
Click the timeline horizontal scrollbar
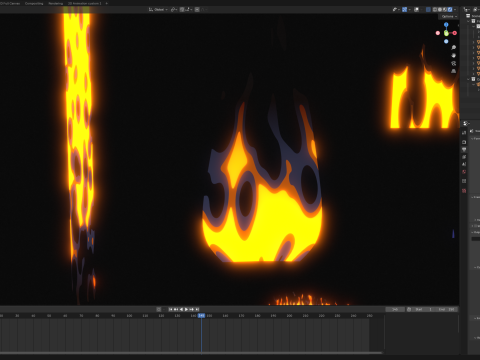191,353
